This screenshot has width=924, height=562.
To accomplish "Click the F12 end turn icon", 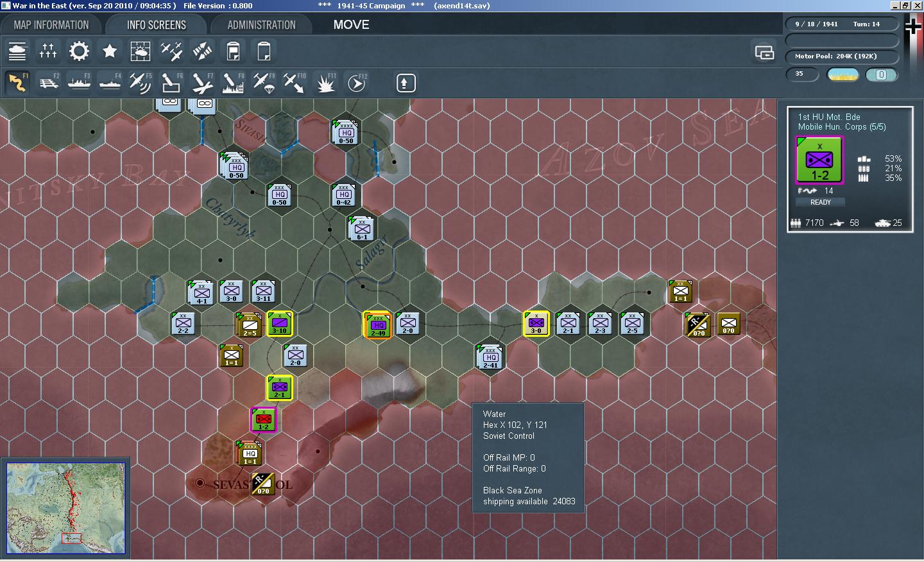I will [x=356, y=83].
